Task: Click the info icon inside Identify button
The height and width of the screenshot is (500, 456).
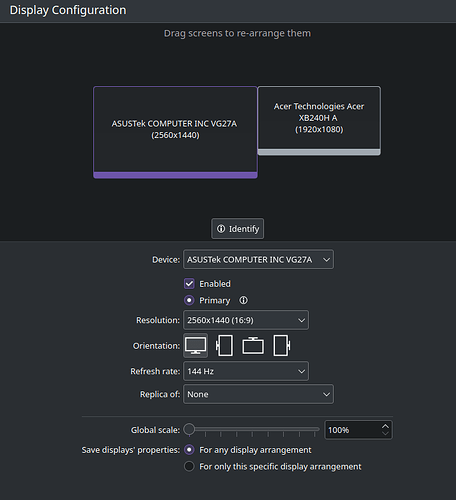Action: [x=221, y=229]
